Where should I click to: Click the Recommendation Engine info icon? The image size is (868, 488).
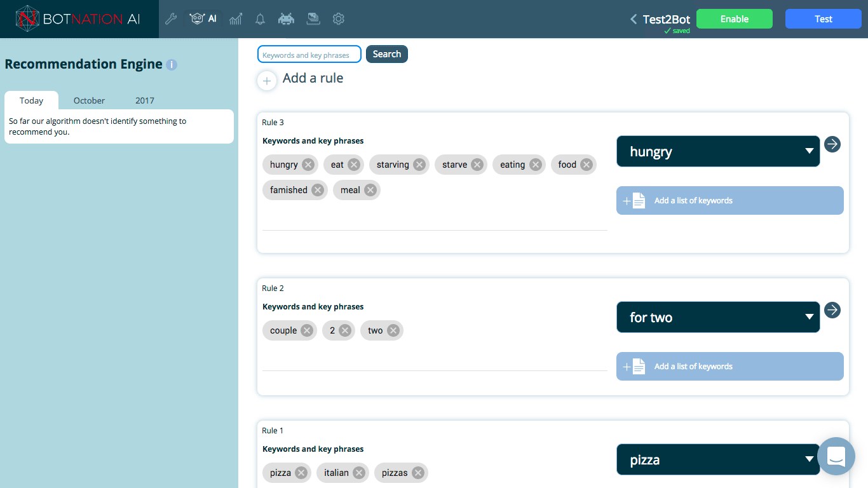(172, 65)
